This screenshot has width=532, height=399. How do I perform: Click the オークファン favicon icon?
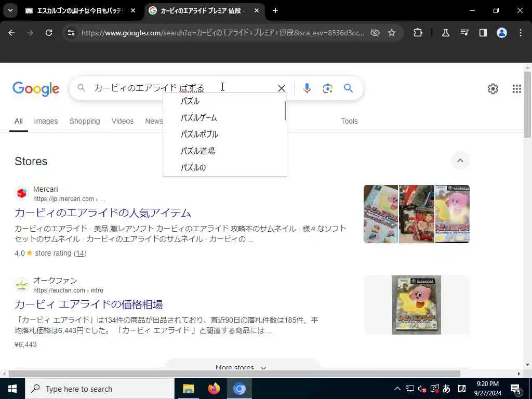tap(22, 285)
